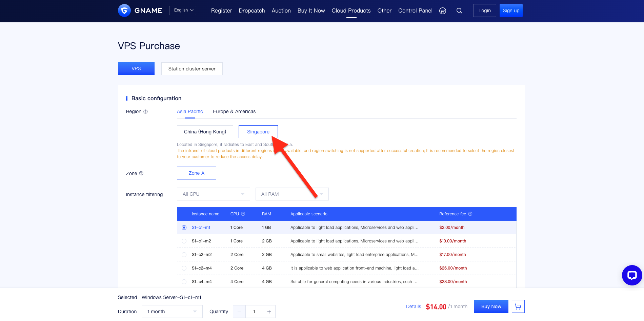Open the Duration 1 month dropdown

click(x=172, y=312)
